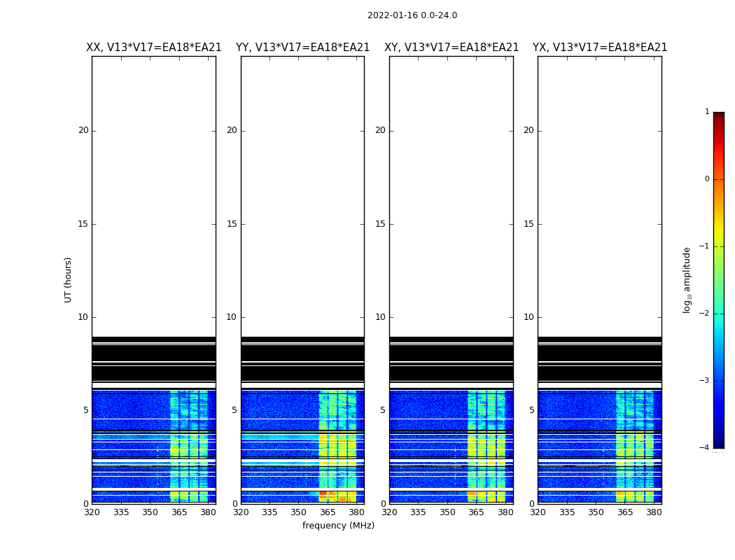The width and height of the screenshot is (735, 560).
Task: Click colorbar tick label 1
Action: (x=707, y=111)
